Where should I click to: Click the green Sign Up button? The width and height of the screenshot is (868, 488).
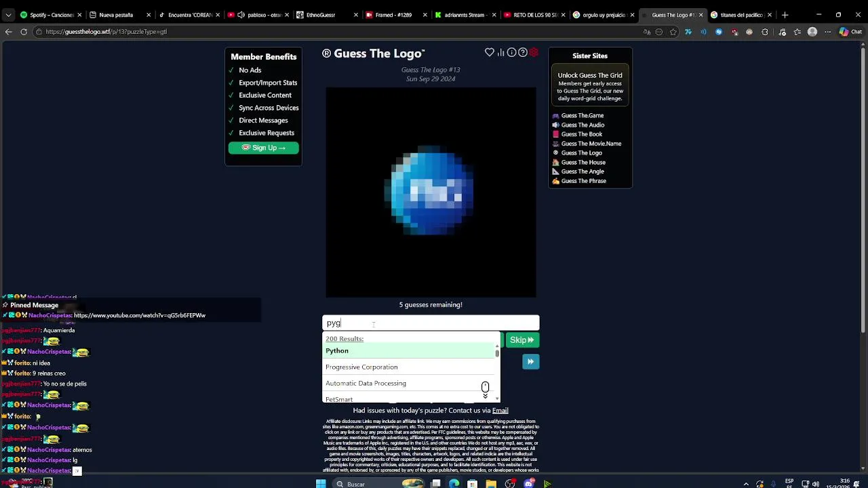[x=263, y=148]
